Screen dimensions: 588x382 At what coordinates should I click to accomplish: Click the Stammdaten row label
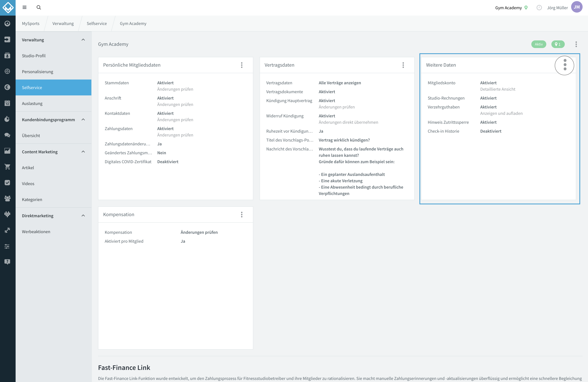pos(117,83)
